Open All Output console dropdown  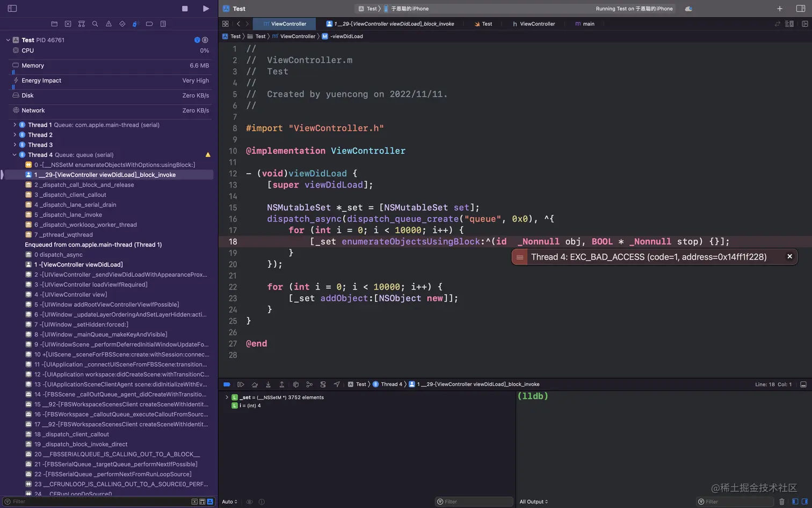tap(533, 502)
